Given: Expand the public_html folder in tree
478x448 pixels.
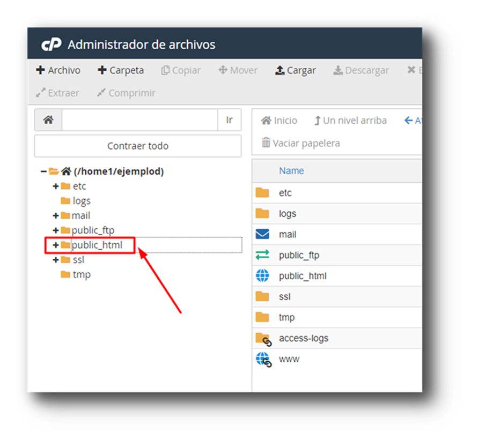Looking at the screenshot, I should click(x=55, y=245).
